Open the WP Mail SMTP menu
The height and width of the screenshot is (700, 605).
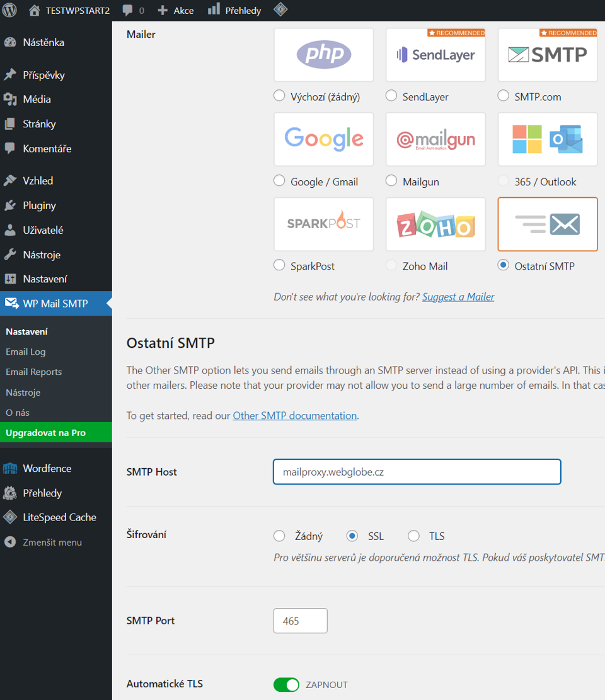click(x=56, y=304)
